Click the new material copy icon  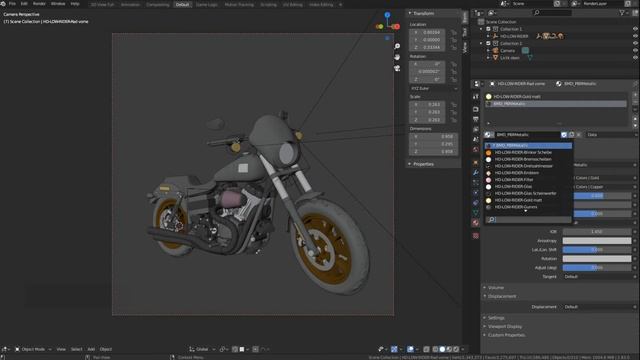point(571,135)
